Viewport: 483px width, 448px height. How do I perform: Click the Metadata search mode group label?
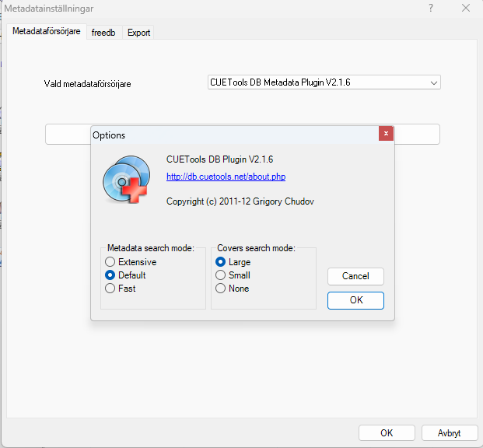point(151,248)
